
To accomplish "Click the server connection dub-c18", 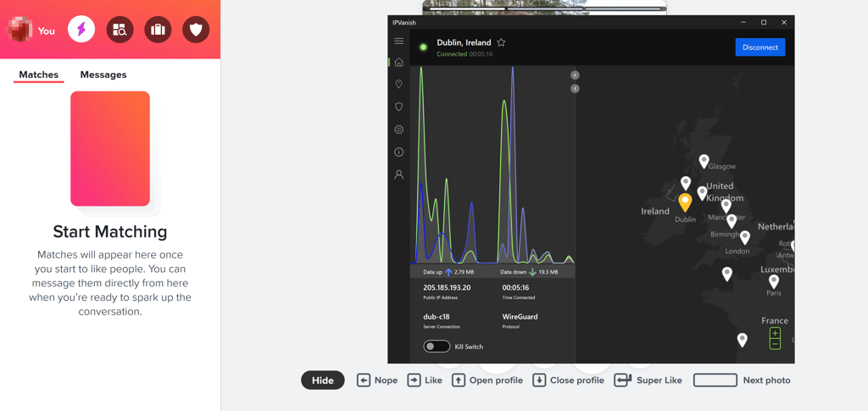I will click(437, 317).
